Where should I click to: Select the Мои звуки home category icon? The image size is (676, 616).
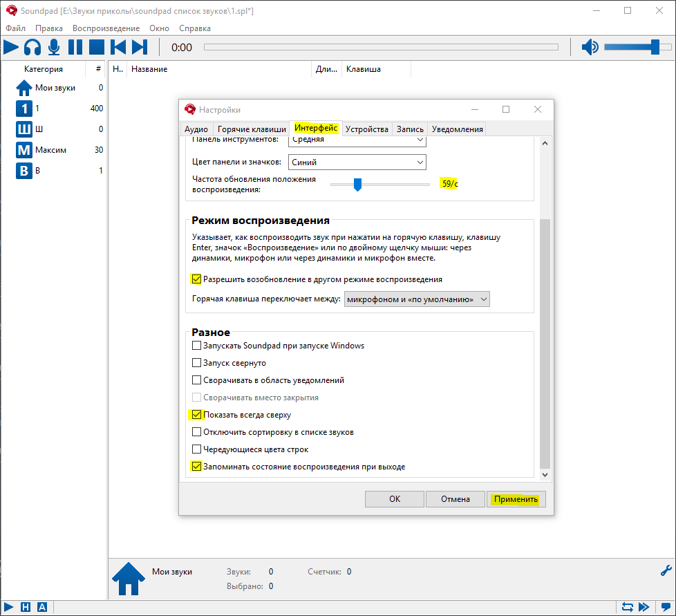[x=24, y=88]
